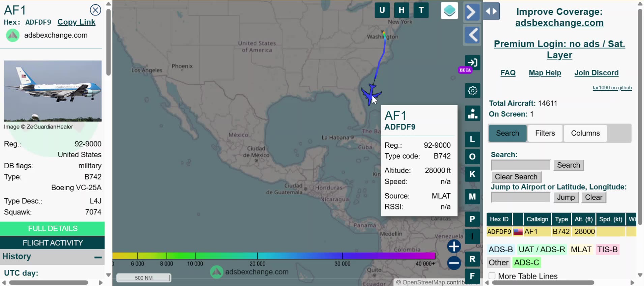The height and width of the screenshot is (286, 644).
Task: Click the Other source legend
Action: tap(499, 263)
